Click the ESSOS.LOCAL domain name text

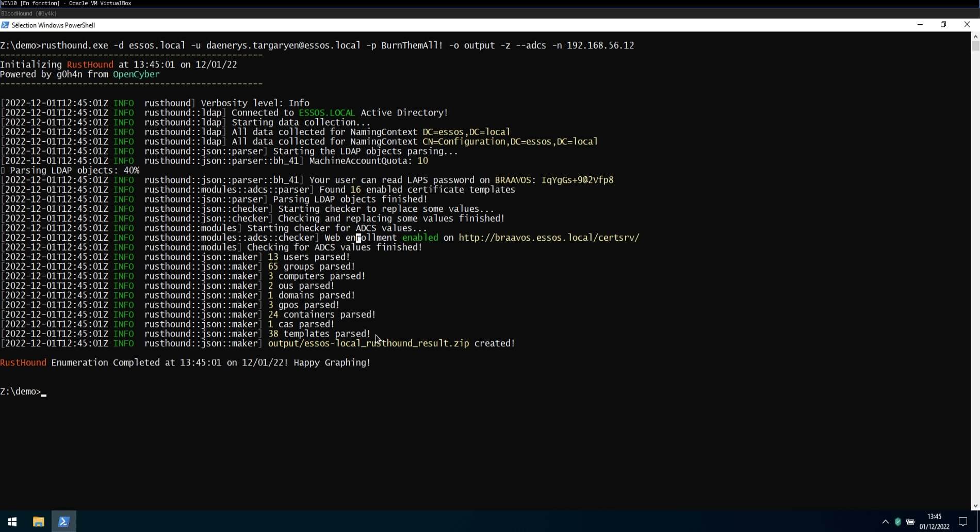pos(327,113)
